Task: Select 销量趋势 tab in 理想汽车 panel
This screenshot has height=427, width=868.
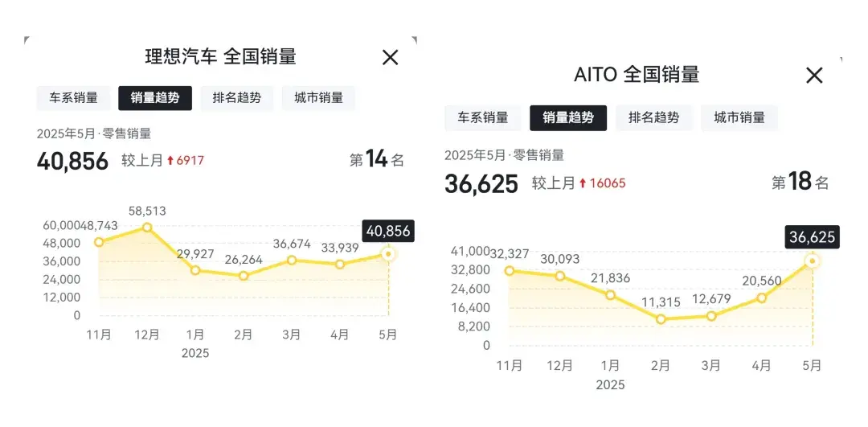Action: [x=155, y=98]
